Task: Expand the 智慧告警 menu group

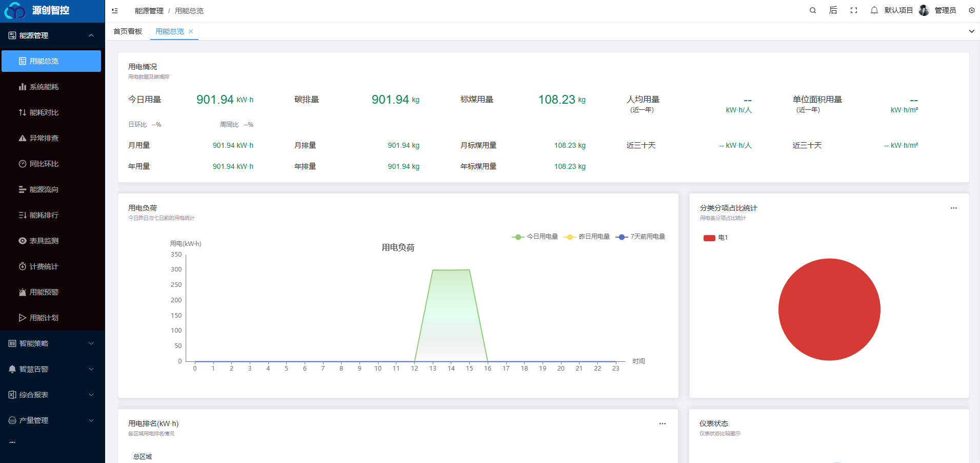Action: point(52,369)
